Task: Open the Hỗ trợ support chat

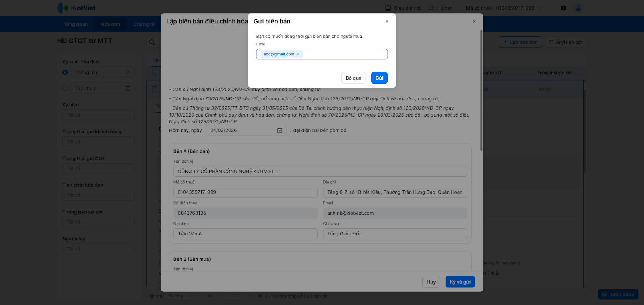Action: [440, 8]
